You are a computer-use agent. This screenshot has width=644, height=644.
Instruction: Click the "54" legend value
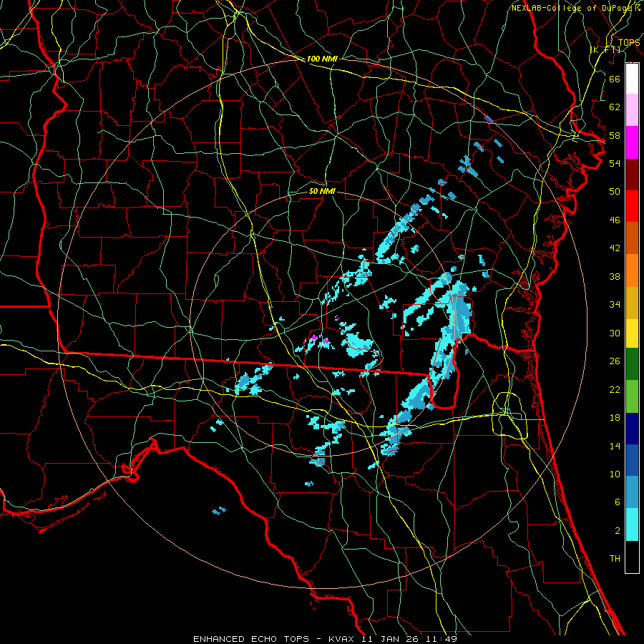coord(615,163)
